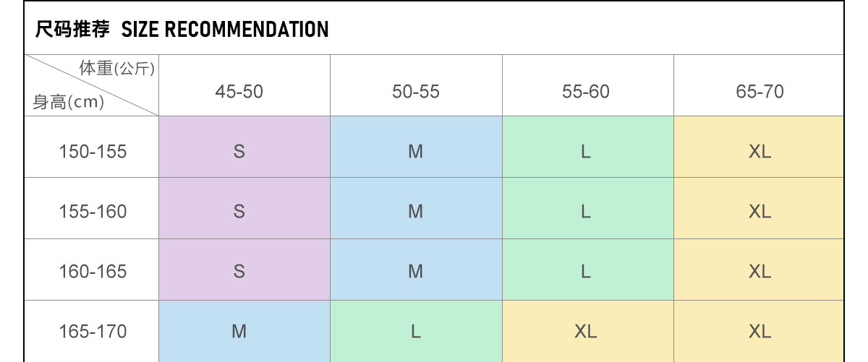Viewport: 868px width, 362px height.
Task: Select the 150-155 height row label
Action: [x=93, y=152]
